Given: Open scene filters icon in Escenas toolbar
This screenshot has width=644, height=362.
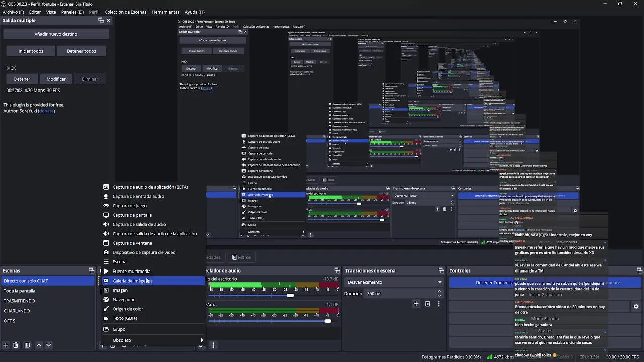Looking at the screenshot, I should [x=27, y=345].
